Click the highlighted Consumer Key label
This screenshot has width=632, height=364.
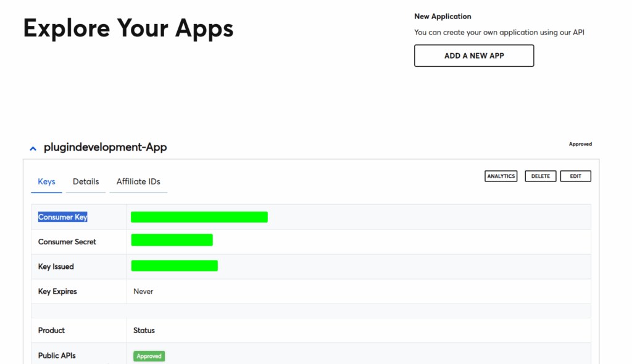pos(62,217)
